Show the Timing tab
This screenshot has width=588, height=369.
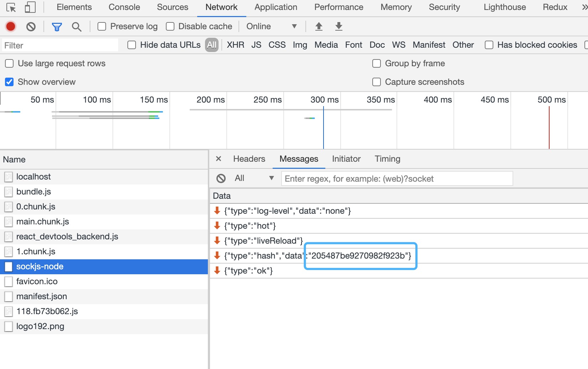point(388,159)
